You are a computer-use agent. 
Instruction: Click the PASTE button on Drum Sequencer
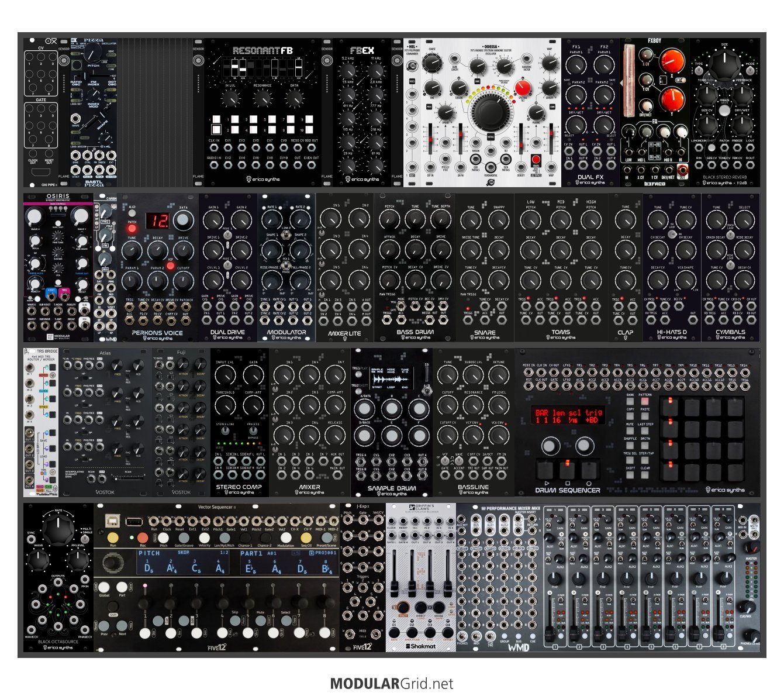coord(645,417)
